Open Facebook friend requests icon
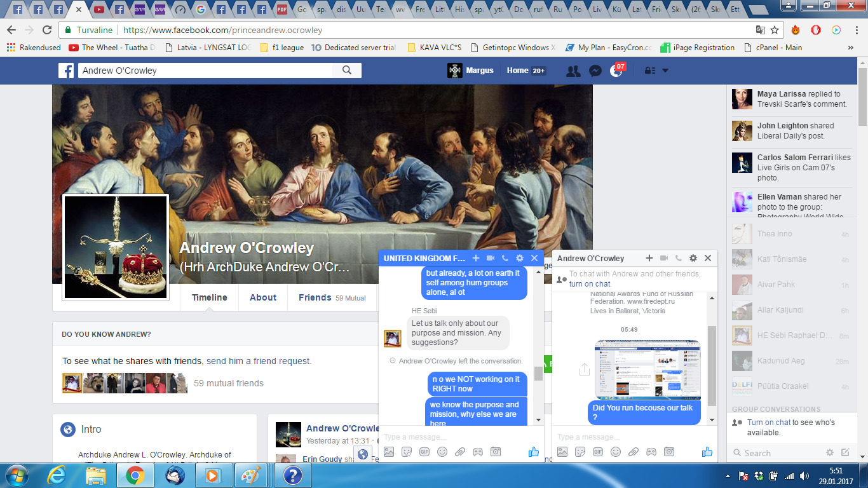This screenshot has height=488, width=868. (x=573, y=71)
